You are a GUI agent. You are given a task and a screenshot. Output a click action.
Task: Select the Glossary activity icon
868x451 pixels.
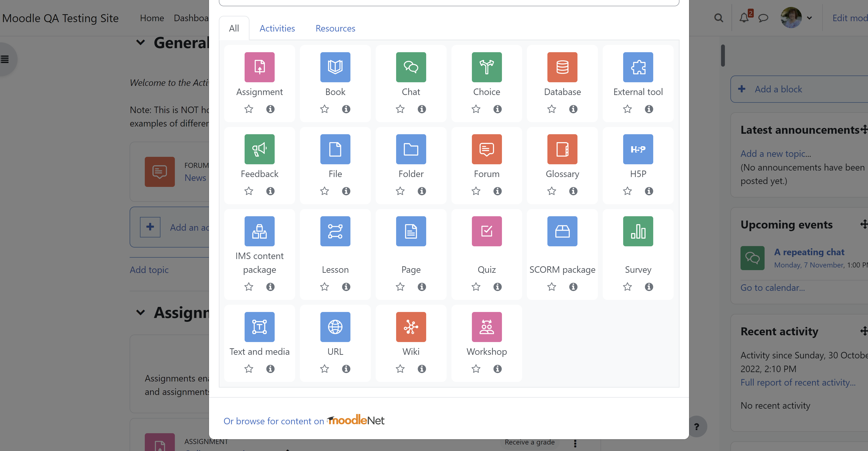[562, 149]
